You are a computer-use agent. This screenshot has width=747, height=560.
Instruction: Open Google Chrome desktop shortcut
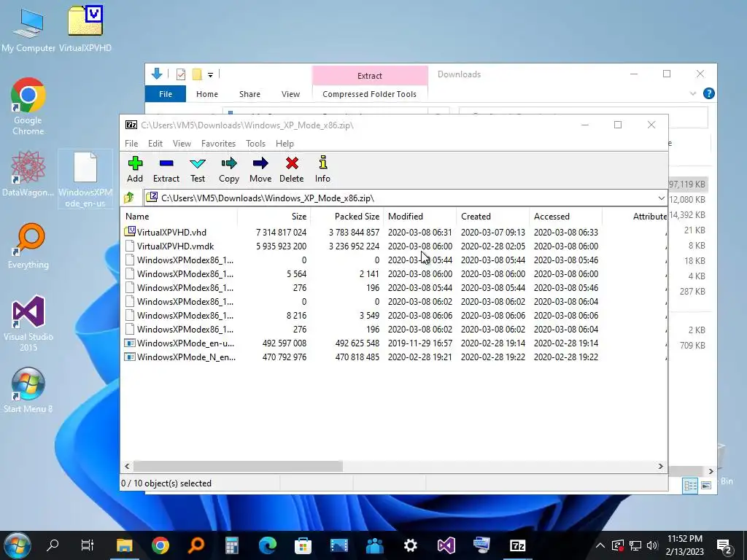(28, 106)
